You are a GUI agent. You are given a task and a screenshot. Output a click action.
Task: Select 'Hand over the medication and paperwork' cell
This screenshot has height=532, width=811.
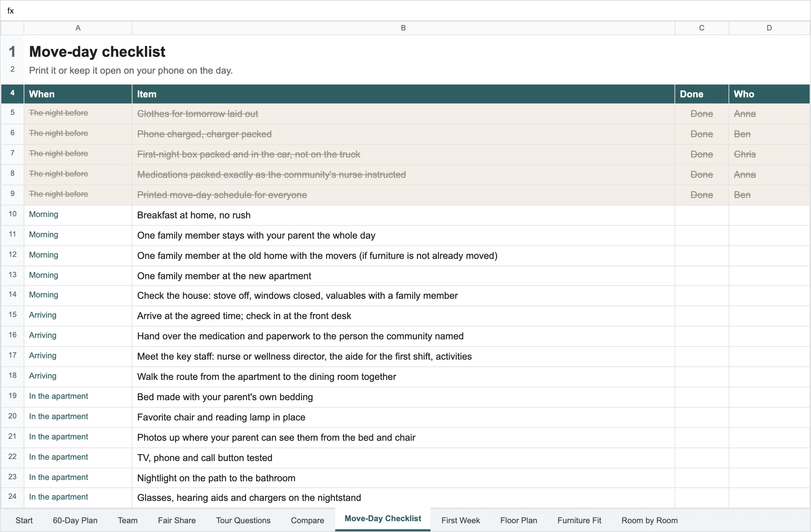point(403,336)
